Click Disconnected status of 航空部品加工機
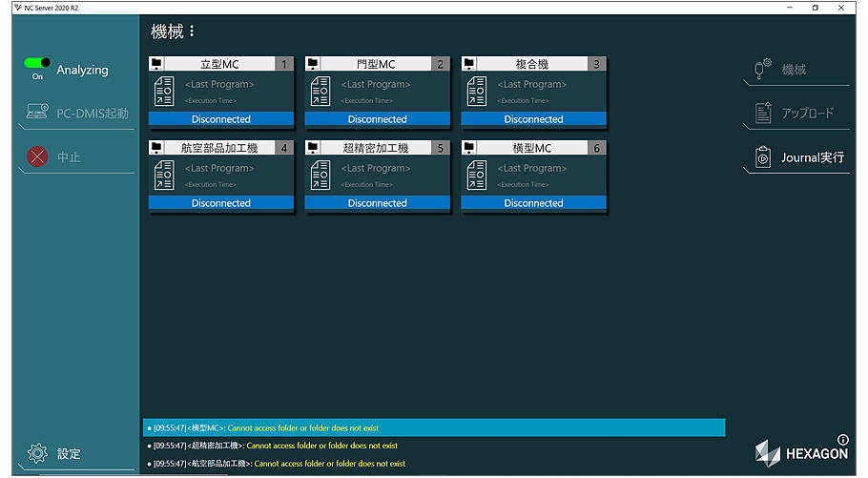The height and width of the screenshot is (478, 868). point(221,203)
